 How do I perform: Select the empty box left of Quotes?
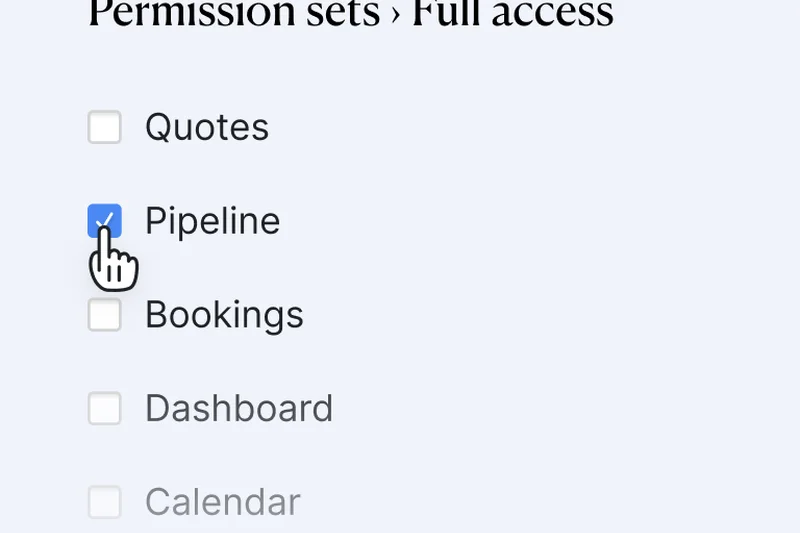tap(105, 128)
